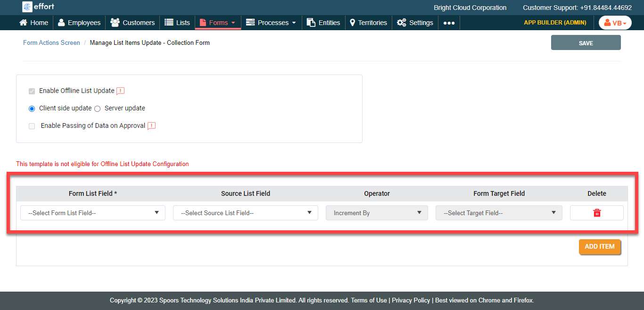Select the Server update radio button
This screenshot has height=310, width=644.
pyautogui.click(x=98, y=109)
